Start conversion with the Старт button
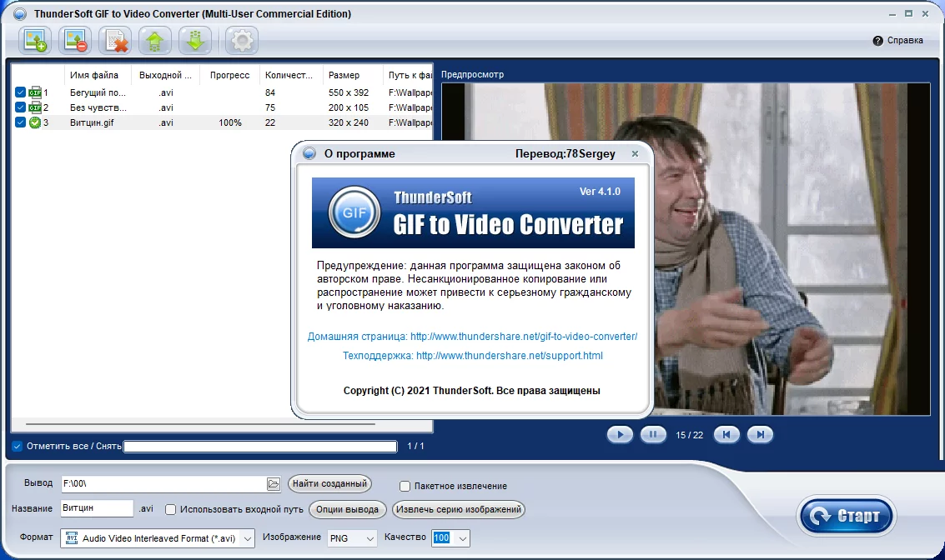 click(846, 516)
